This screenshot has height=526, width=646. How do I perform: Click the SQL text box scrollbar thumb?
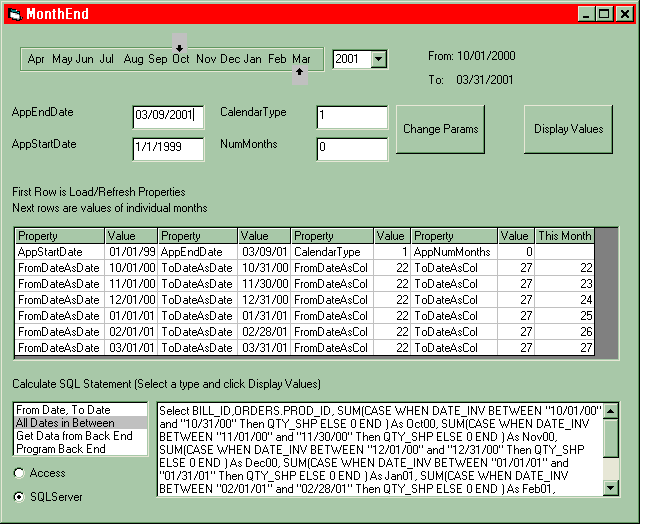pyautogui.click(x=611, y=438)
